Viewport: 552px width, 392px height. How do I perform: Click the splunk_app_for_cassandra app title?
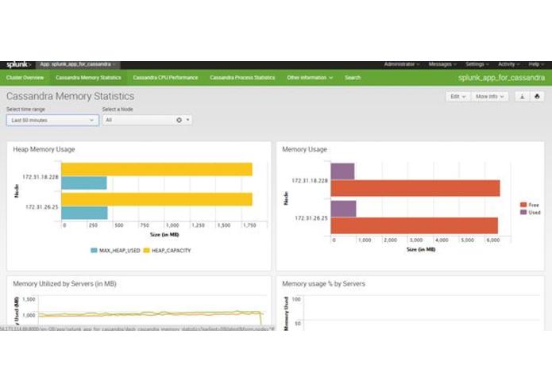coord(501,78)
